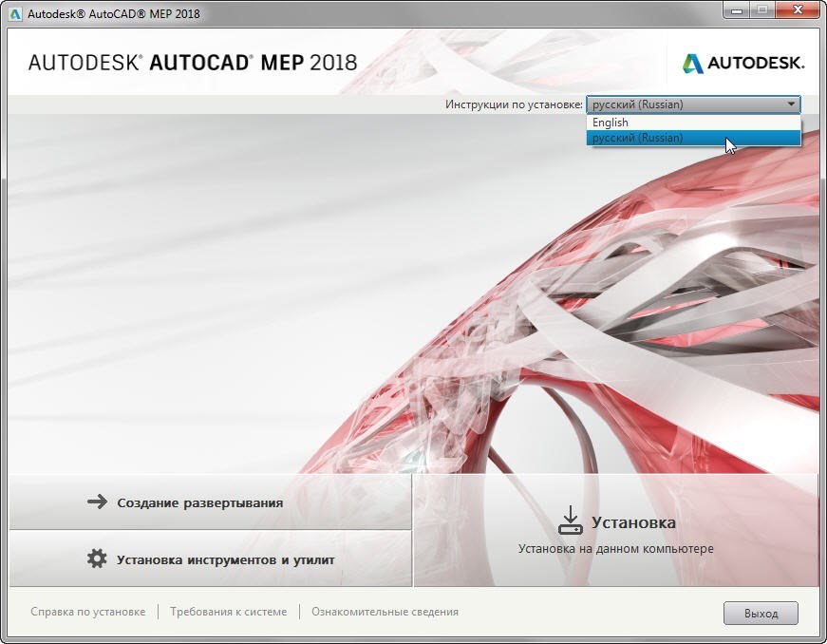Open the installation language dropdown
The height and width of the screenshot is (644, 827).
[x=693, y=104]
